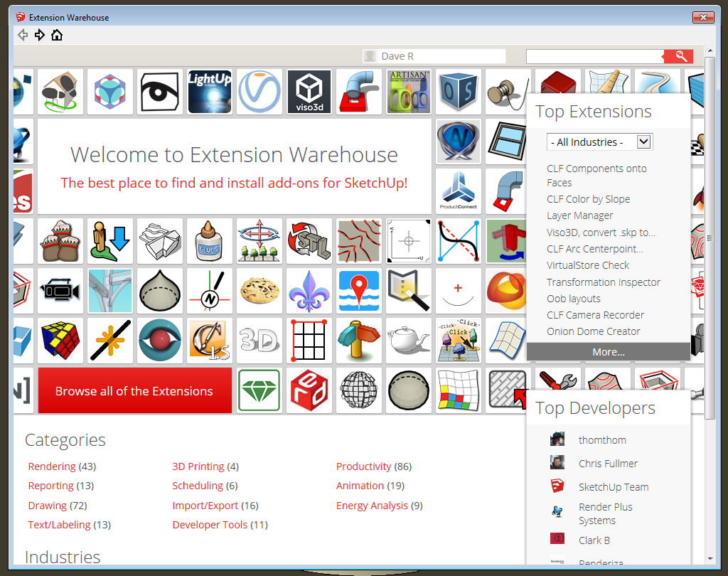The image size is (728, 576).
Task: Select the black eye extension icon
Action: (x=160, y=92)
